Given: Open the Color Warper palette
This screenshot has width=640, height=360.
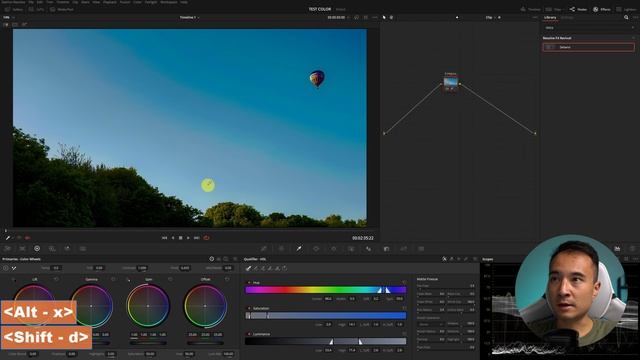Looking at the screenshot, I should [x=281, y=248].
